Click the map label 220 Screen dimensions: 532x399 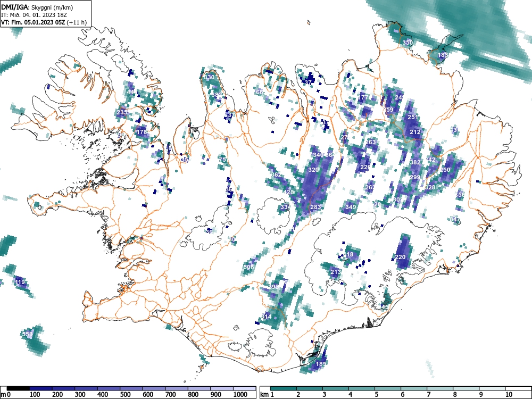point(401,257)
